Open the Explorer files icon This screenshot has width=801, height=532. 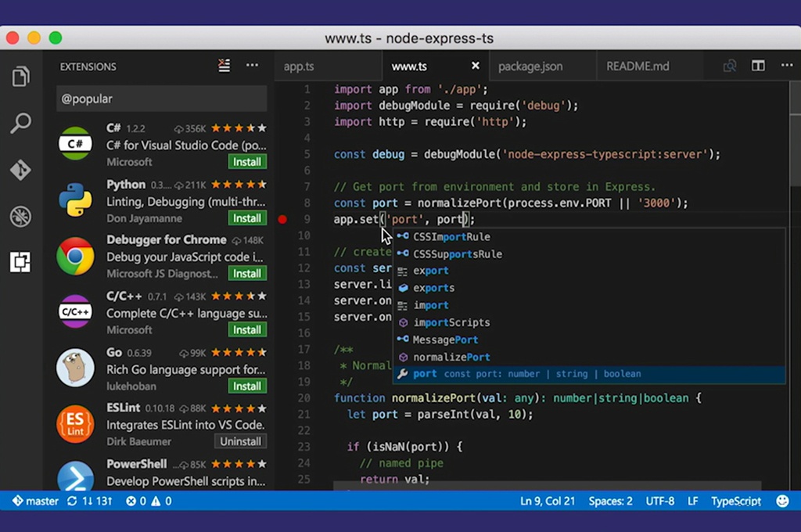[x=21, y=77]
